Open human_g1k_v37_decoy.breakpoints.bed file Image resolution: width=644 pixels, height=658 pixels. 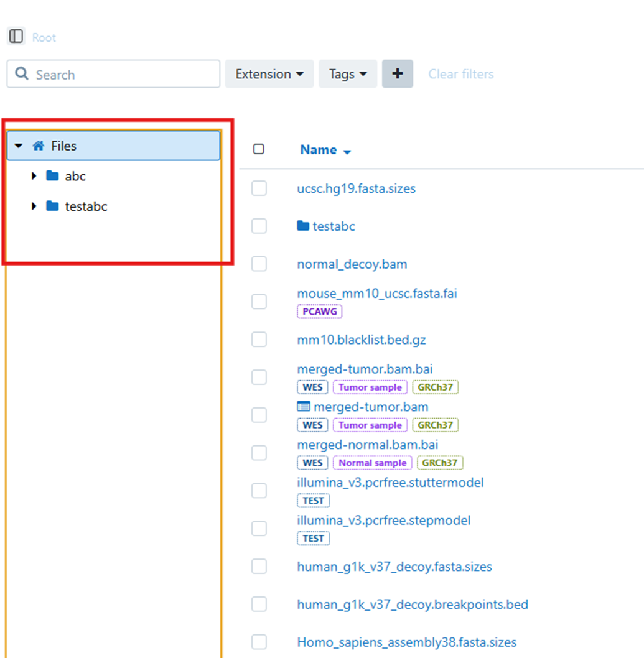(413, 605)
